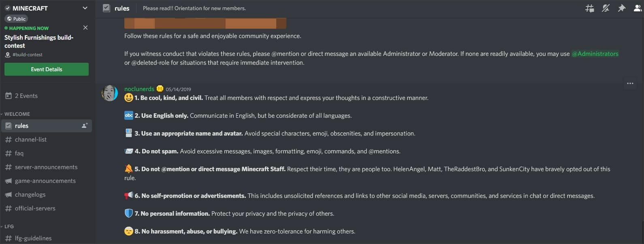Open the threads panel

point(590,8)
